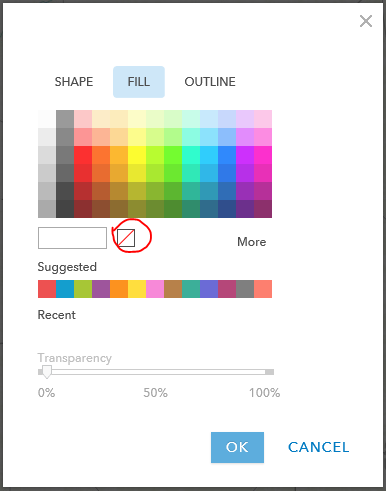Pick the red suggested color swatch
Image resolution: width=386 pixels, height=491 pixels.
[47, 289]
